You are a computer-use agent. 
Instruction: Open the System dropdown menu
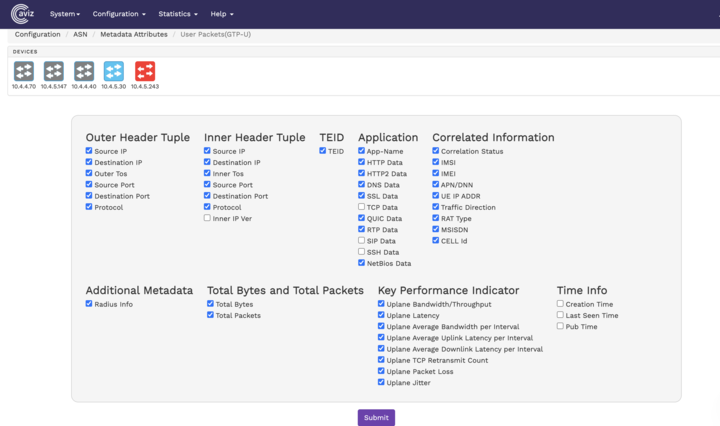[x=65, y=14]
